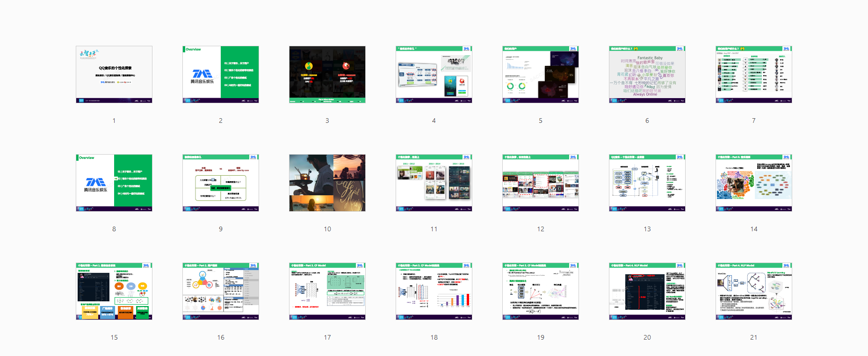Choose slide 5 thumbnail
Image resolution: width=868 pixels, height=356 pixels.
tap(541, 74)
